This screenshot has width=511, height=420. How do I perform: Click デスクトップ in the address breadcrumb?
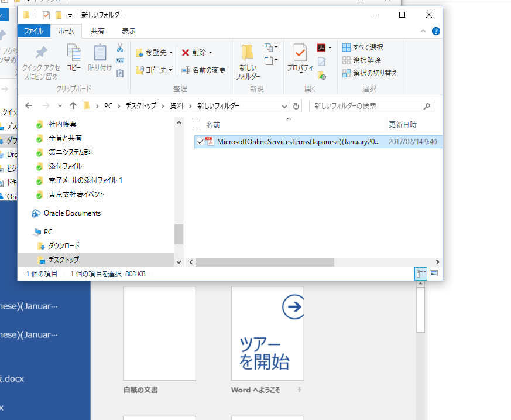(x=141, y=106)
